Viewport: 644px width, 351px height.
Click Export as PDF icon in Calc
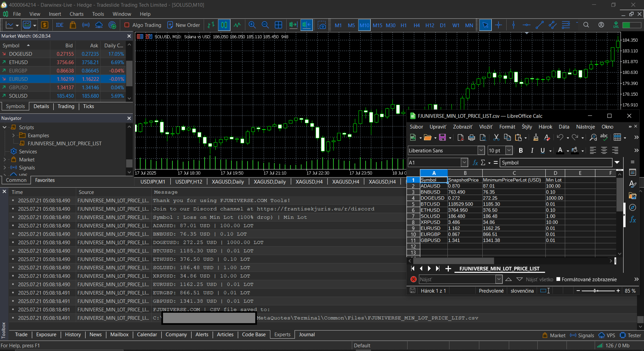(461, 138)
